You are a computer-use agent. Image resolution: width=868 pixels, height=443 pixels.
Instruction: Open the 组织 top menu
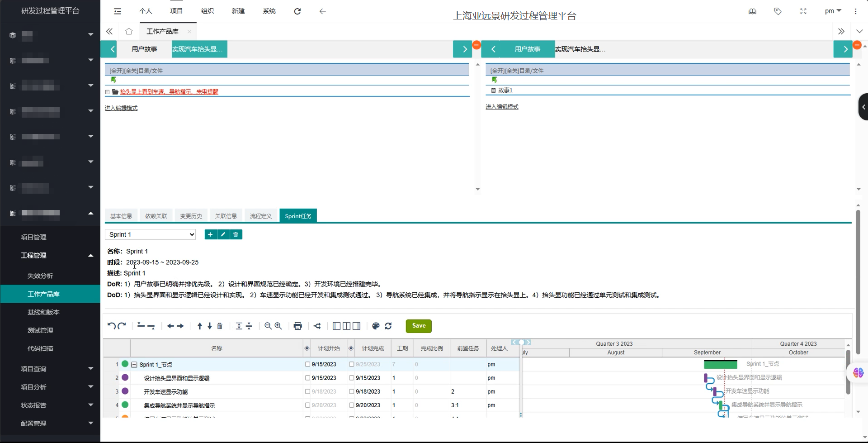[208, 11]
